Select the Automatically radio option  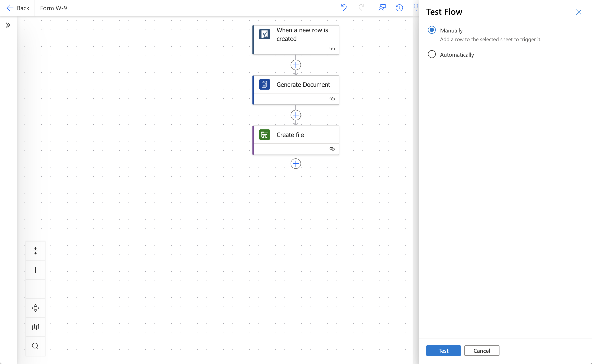[x=432, y=54]
